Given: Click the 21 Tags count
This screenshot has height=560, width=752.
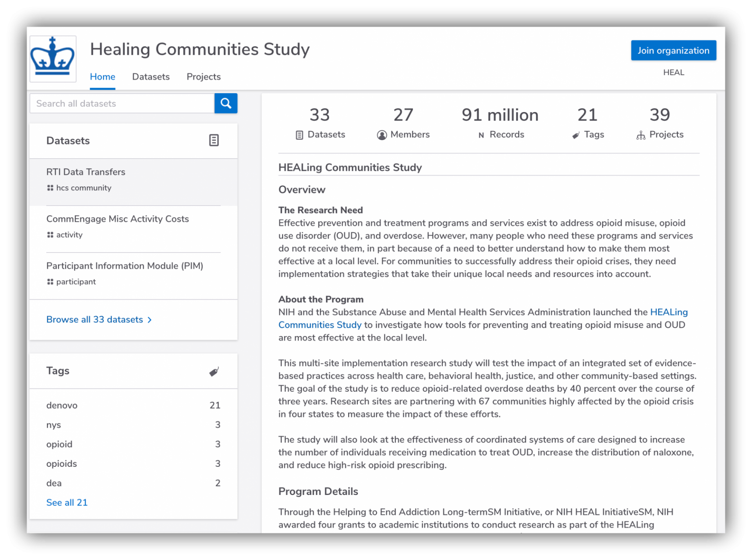Looking at the screenshot, I should click(587, 115).
